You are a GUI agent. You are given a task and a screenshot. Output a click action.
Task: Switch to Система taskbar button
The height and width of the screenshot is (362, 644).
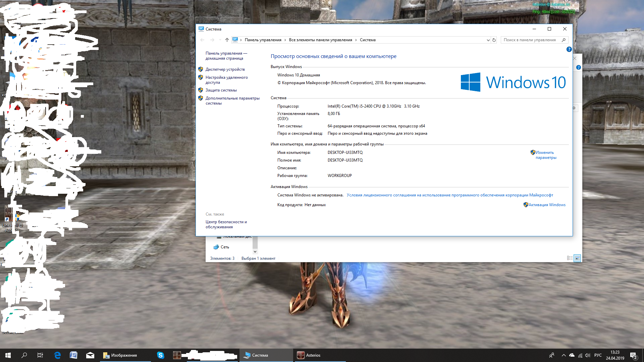tap(266, 355)
